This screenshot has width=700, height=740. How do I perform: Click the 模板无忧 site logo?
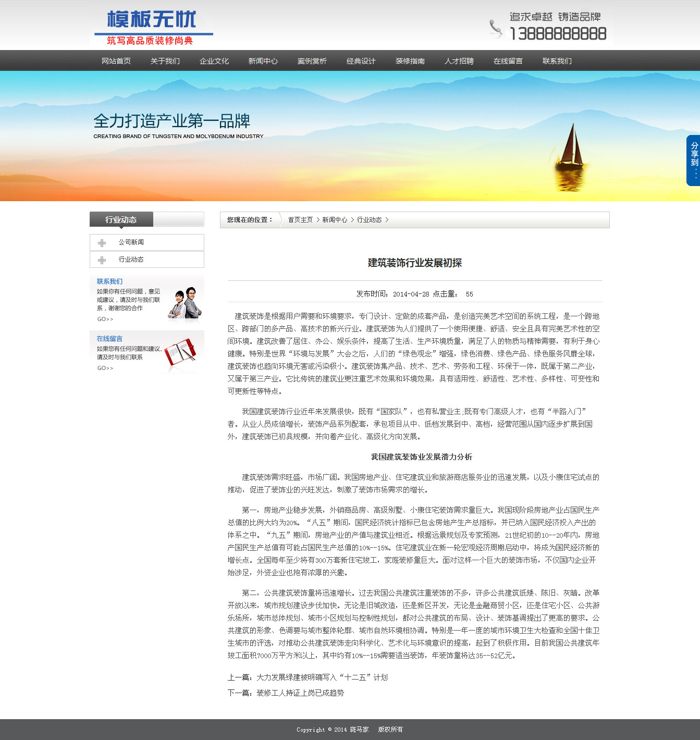click(152, 27)
